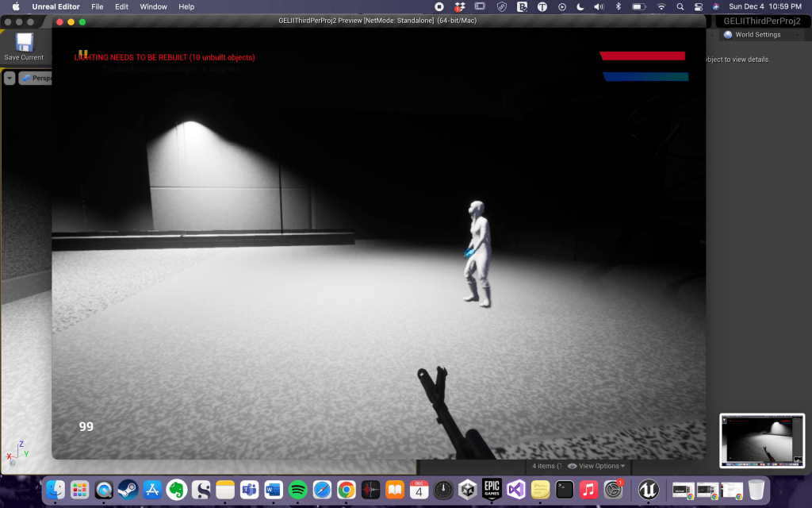Click the Unreal Engine icon in the dock
The image size is (812, 508).
(x=649, y=490)
